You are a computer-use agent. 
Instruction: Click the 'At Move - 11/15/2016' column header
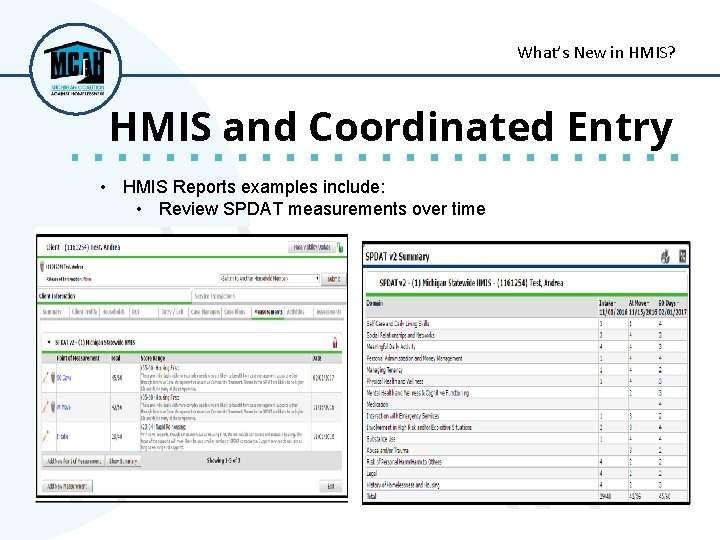pyautogui.click(x=642, y=307)
